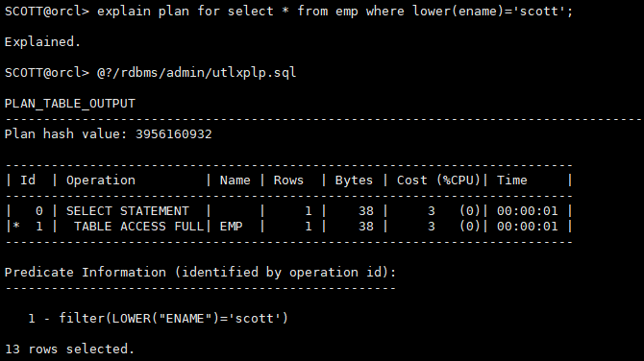
Task: Click the 'Explained.' output text
Action: (x=42, y=42)
